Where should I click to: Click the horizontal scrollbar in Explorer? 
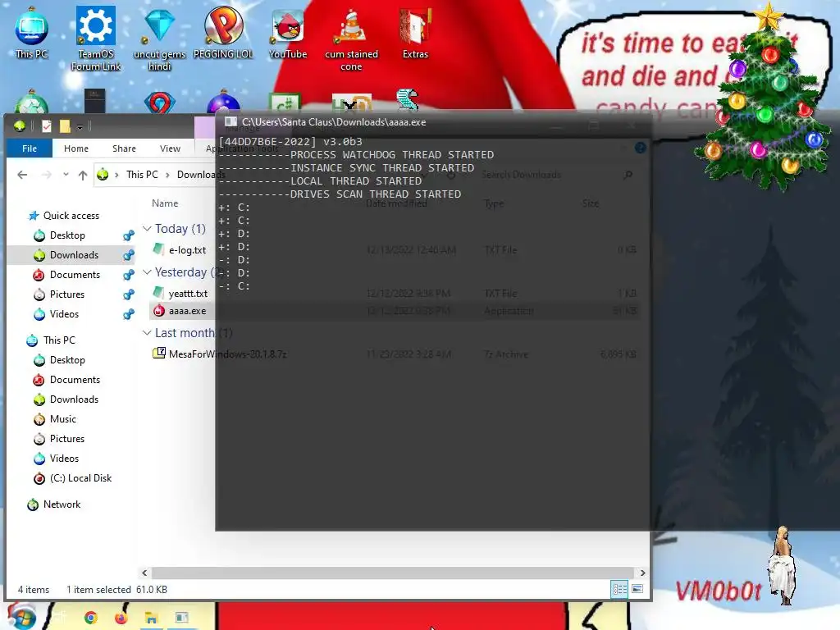pyautogui.click(x=392, y=573)
